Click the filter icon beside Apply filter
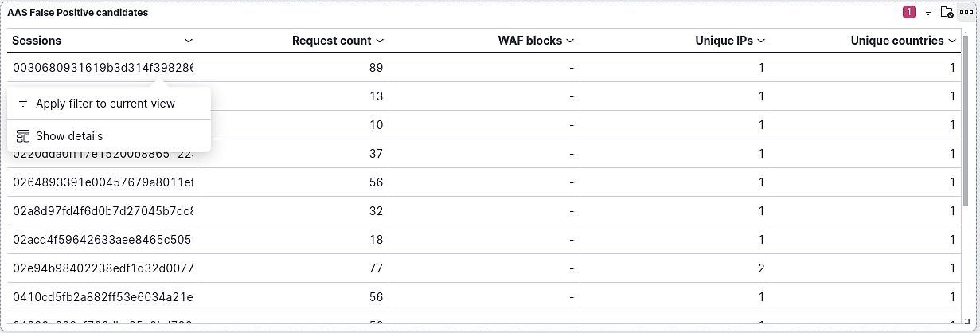 tap(23, 104)
